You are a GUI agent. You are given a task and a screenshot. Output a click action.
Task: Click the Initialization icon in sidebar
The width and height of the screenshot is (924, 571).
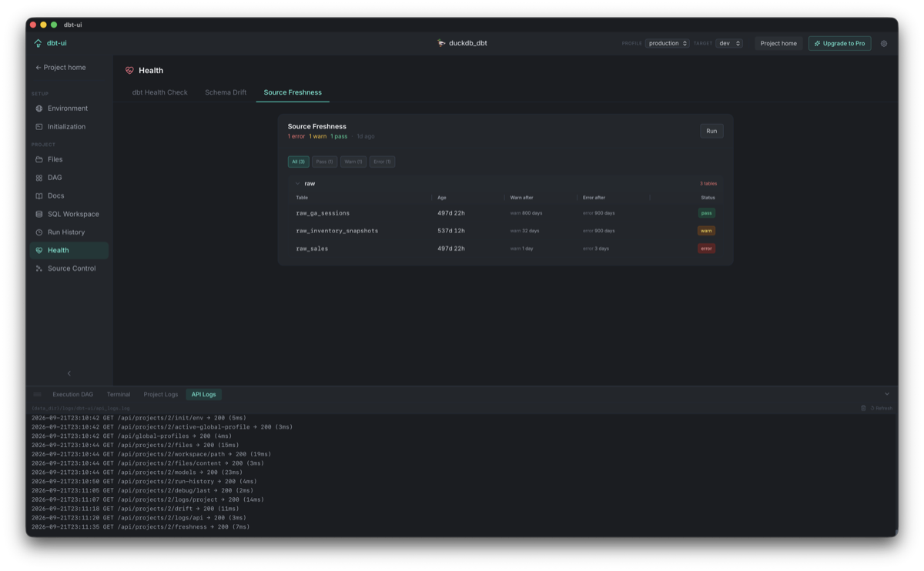39,127
